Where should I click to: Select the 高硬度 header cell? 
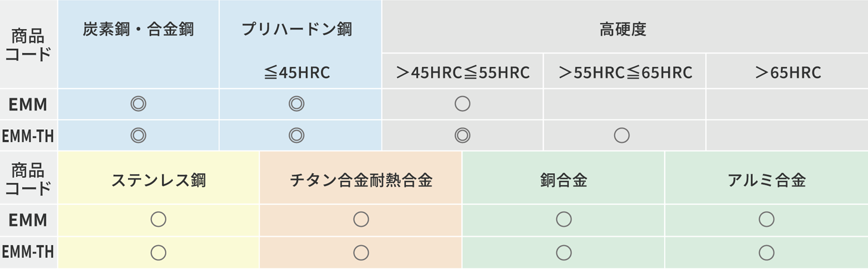(x=623, y=29)
